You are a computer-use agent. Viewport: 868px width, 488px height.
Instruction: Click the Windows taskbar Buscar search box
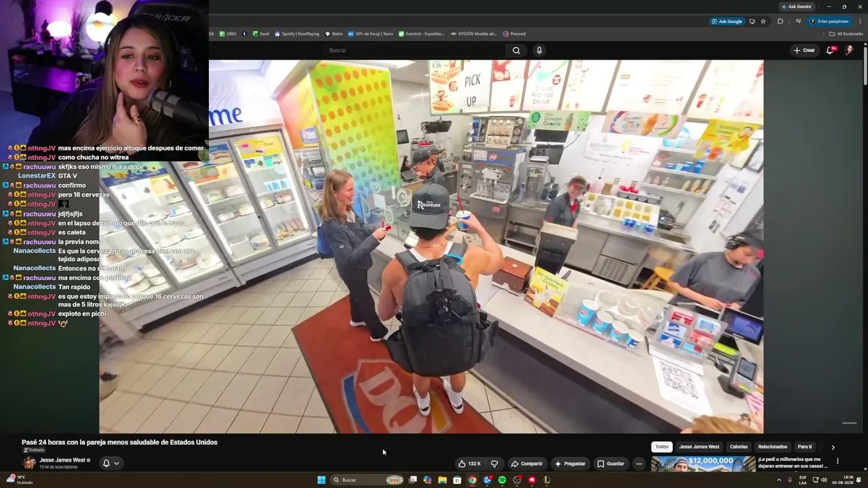click(x=368, y=480)
